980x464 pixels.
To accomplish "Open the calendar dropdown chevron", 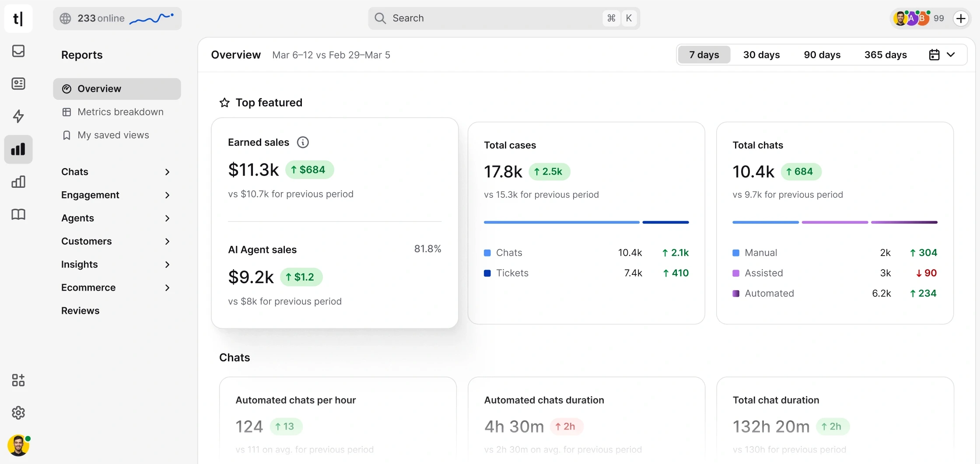I will 951,54.
